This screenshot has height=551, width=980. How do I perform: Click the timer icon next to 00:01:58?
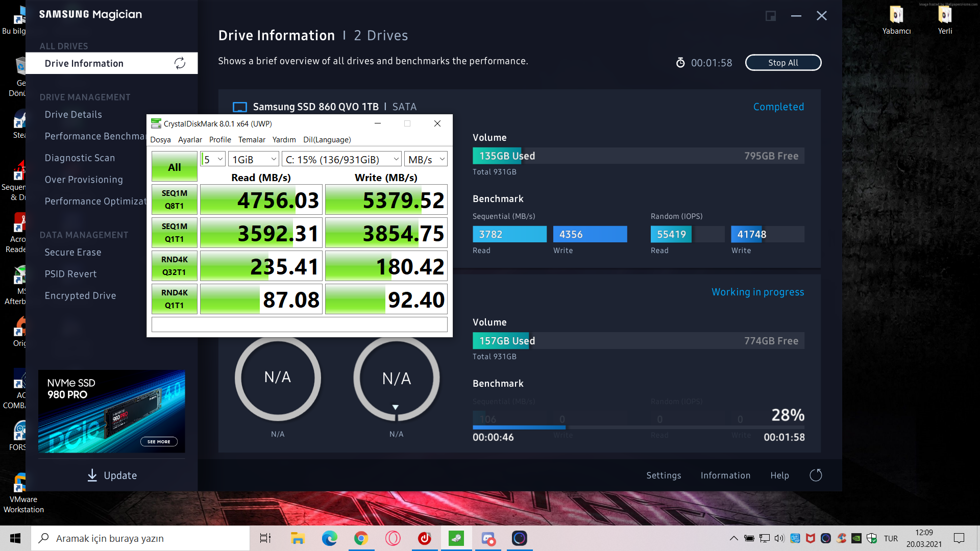point(680,63)
